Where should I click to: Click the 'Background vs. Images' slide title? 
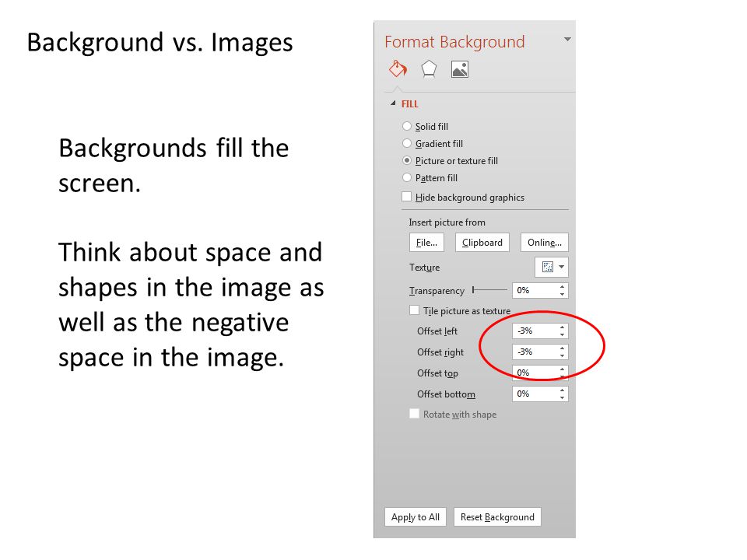(x=160, y=42)
